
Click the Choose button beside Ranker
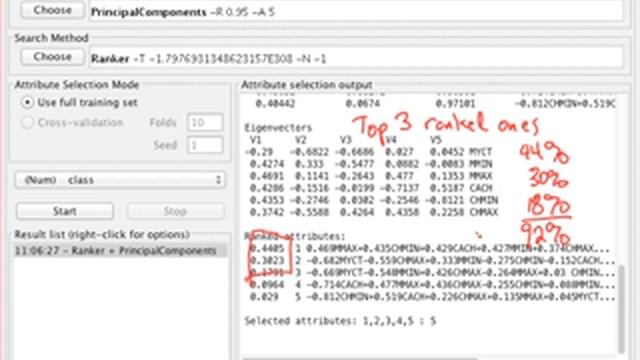[x=53, y=57]
